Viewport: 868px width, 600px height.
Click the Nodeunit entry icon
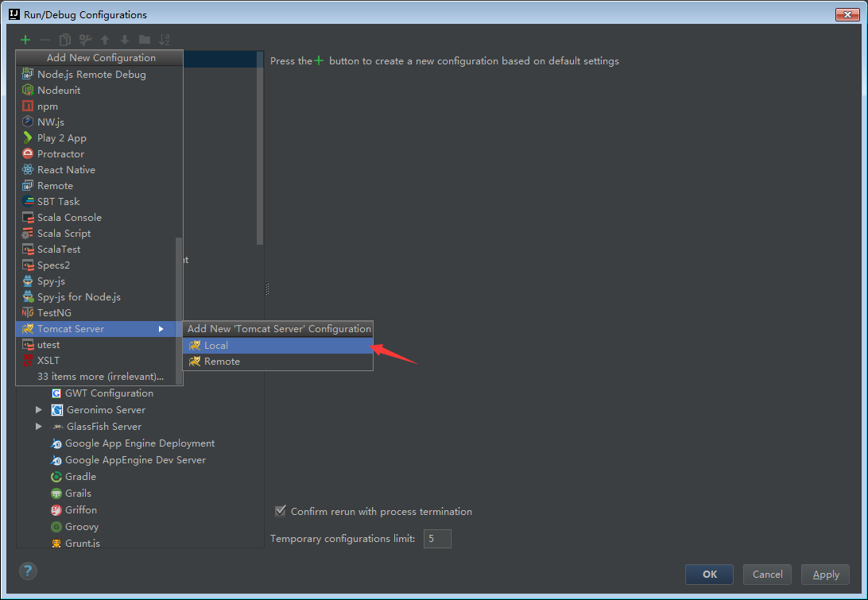point(28,91)
